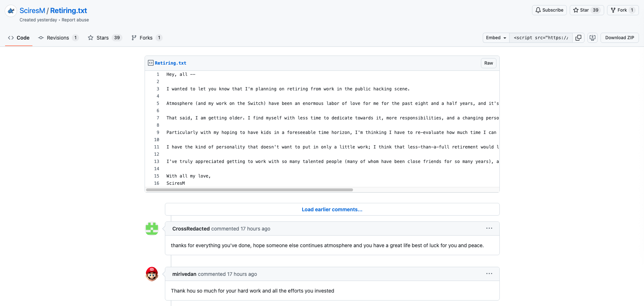Open mirivedan's Mario avatar
Viewport: 644px width, 306px height.
(152, 274)
